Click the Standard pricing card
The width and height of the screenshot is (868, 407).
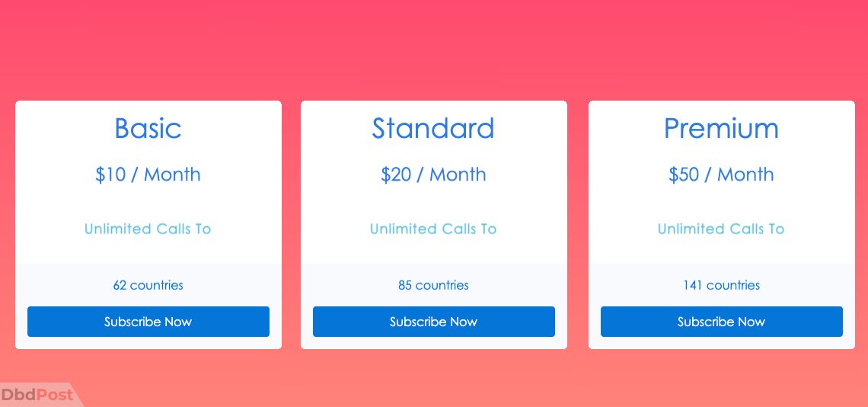(x=433, y=225)
